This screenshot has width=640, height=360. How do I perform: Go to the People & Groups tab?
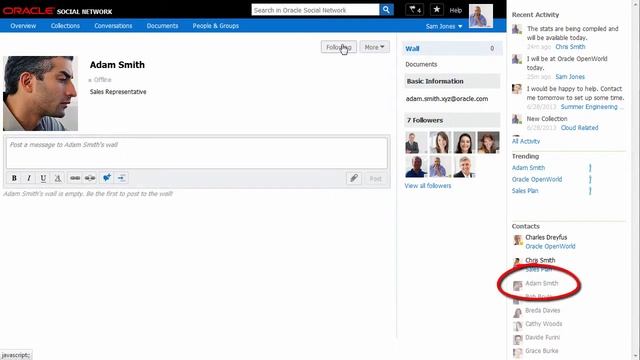pos(216,26)
